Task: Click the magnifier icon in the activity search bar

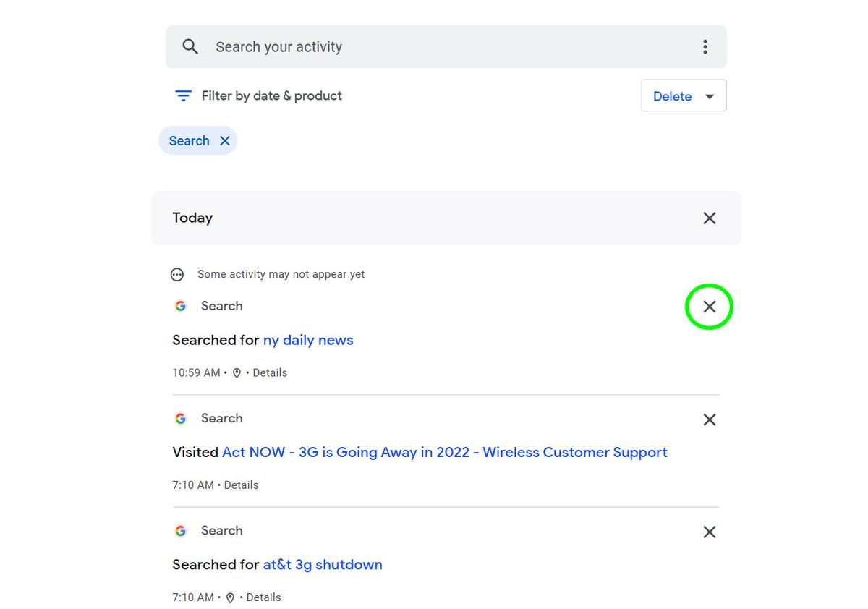Action: 190,46
